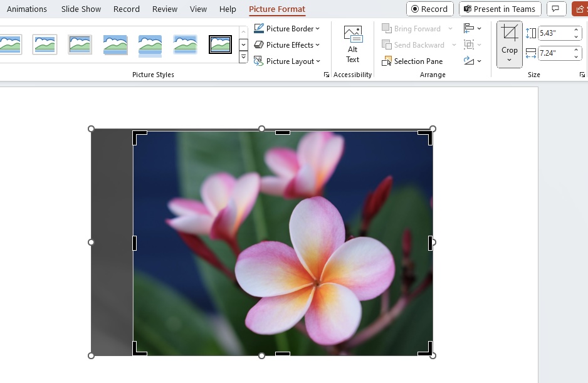The height and width of the screenshot is (383, 588).
Task: Apply the second white-bordered picture style
Action: point(45,45)
